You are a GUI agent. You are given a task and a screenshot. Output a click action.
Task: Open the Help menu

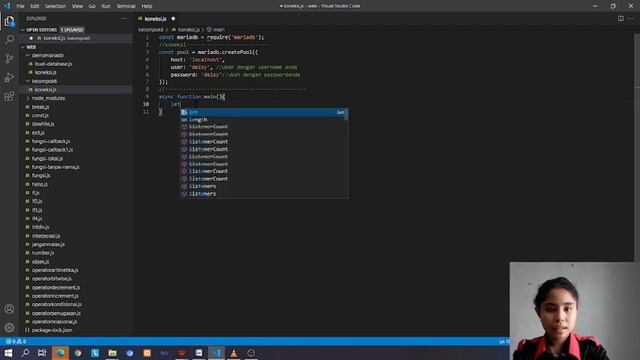tap(147, 6)
